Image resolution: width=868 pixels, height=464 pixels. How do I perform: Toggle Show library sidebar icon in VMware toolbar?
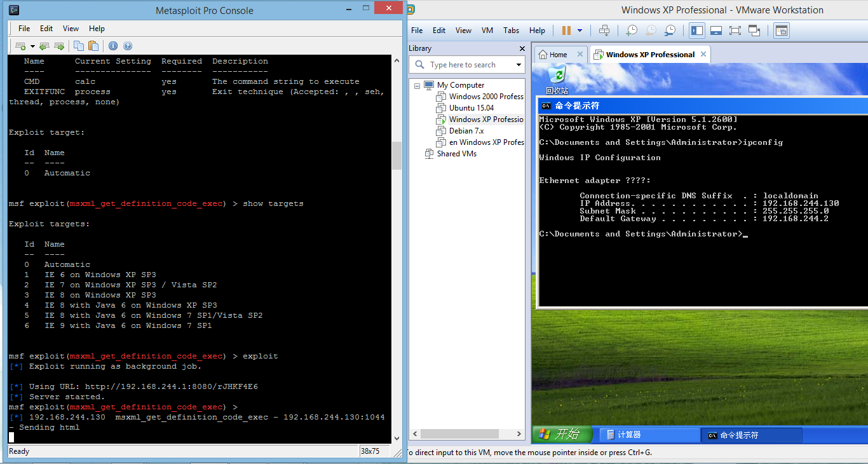click(697, 31)
